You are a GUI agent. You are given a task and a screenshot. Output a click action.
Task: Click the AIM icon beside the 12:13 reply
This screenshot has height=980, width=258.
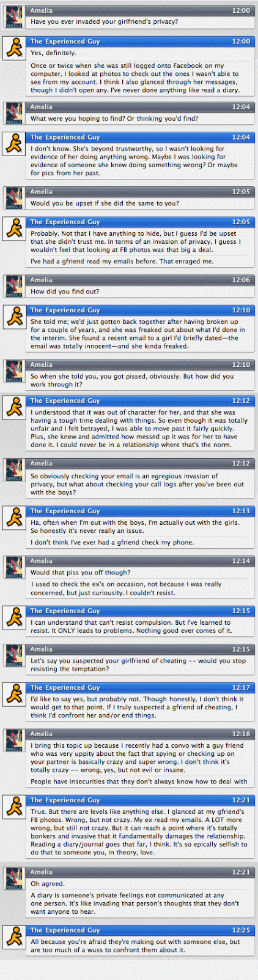coord(14,518)
